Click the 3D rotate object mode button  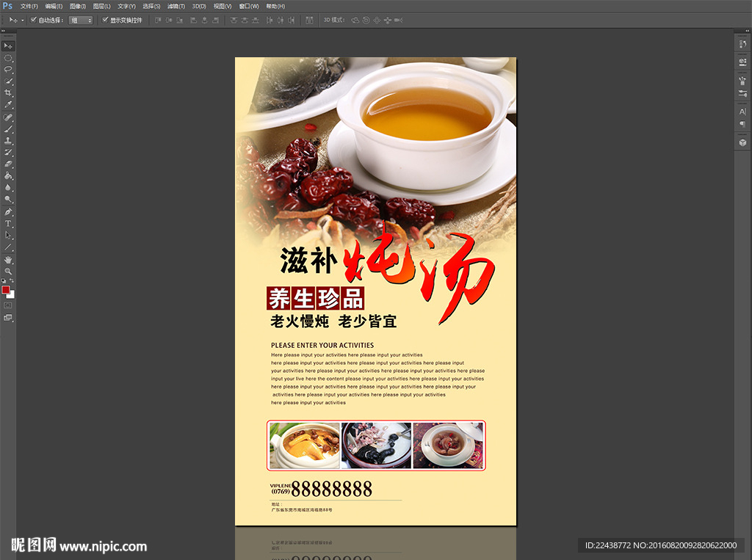(355, 20)
